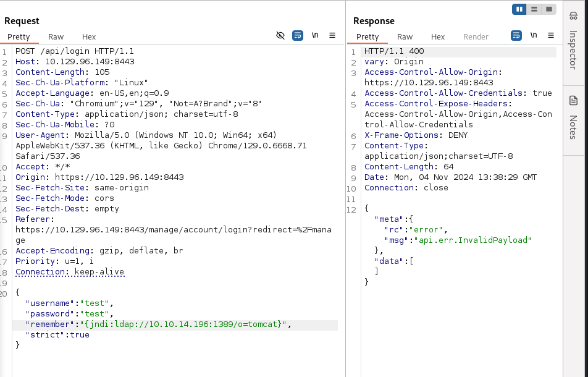Click the api.err.InvalidPayload message value
The height and width of the screenshot is (377, 588).
tap(472, 240)
